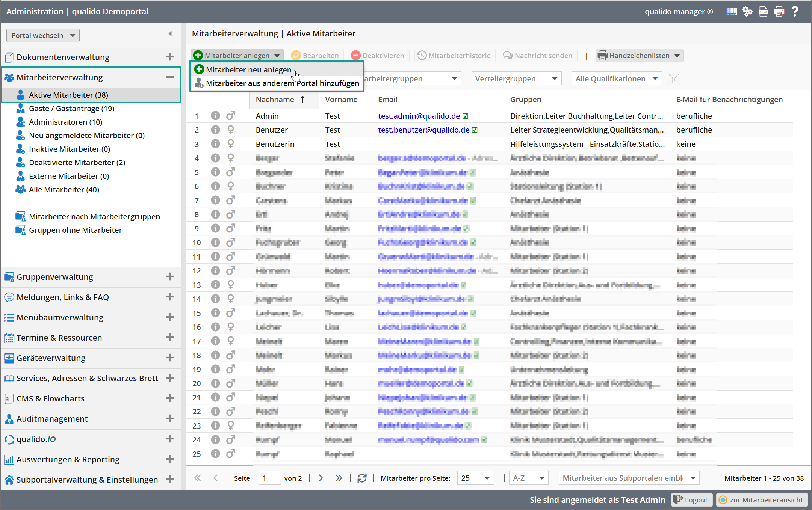The image size is (812, 510).
Task: Expand Meldungen, Links & FAQ section
Action: pos(170,297)
